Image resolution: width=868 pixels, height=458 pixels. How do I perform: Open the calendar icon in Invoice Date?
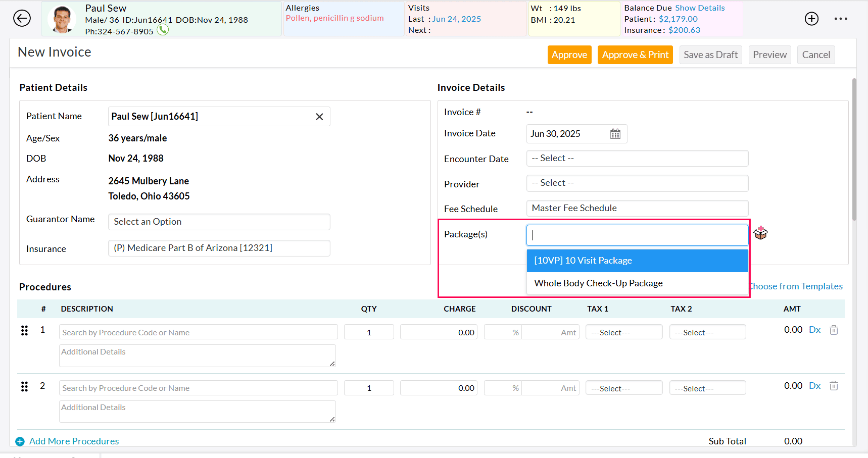[615, 133]
